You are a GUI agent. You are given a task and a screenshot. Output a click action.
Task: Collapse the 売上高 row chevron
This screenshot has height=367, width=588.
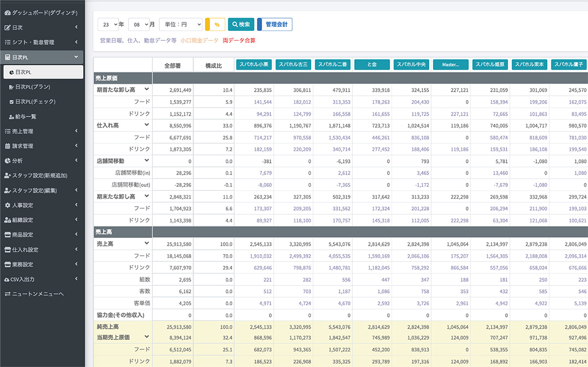(146, 243)
